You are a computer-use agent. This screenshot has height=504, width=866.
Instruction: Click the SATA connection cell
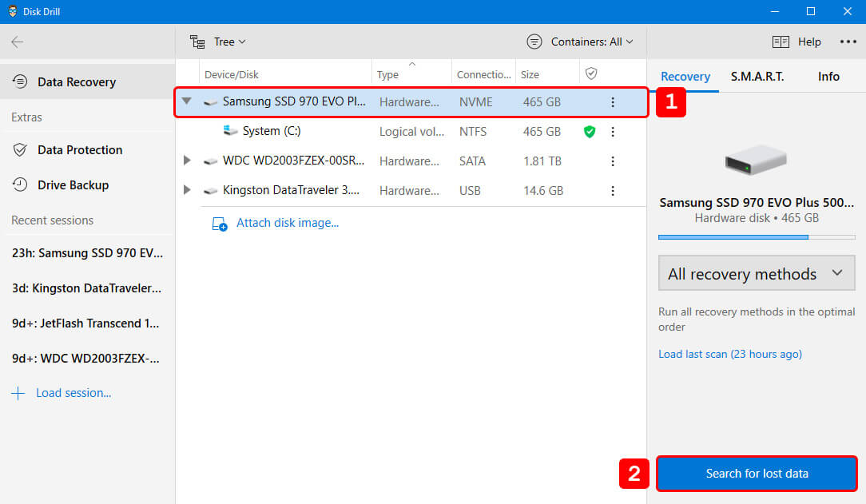pos(472,161)
